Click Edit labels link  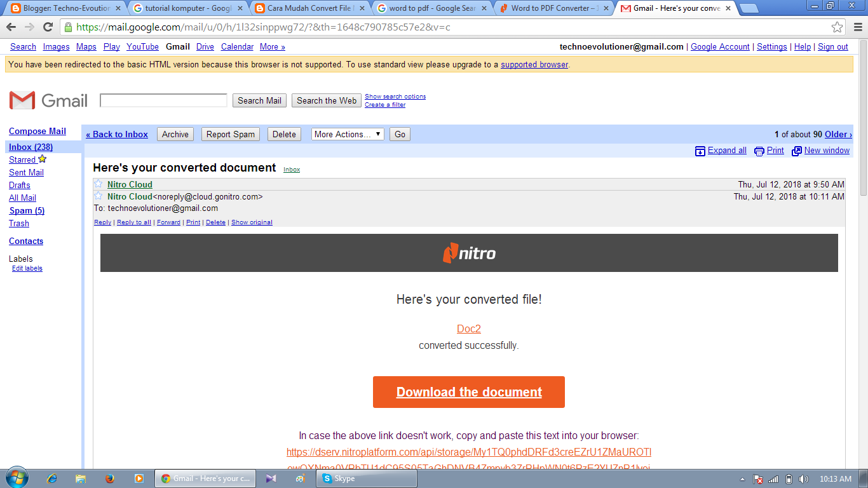[27, 268]
